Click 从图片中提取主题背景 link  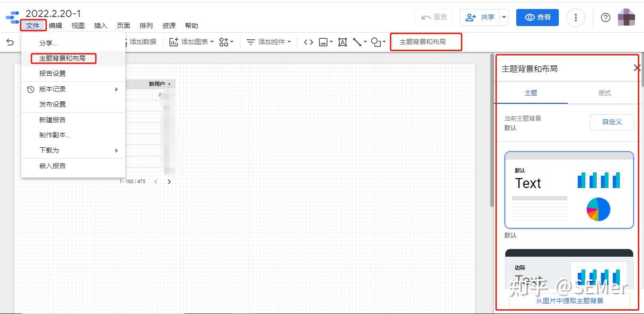click(x=568, y=300)
